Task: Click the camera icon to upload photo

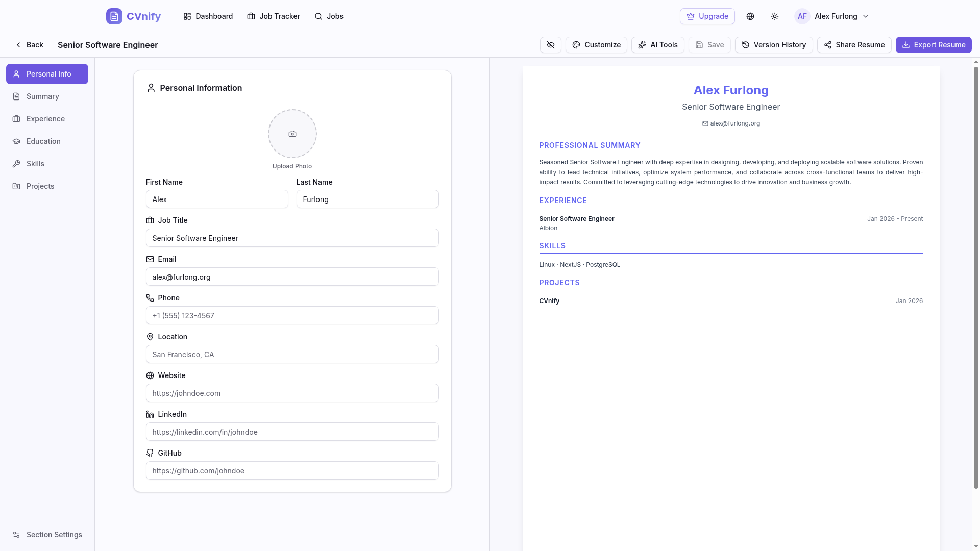Action: pyautogui.click(x=292, y=134)
